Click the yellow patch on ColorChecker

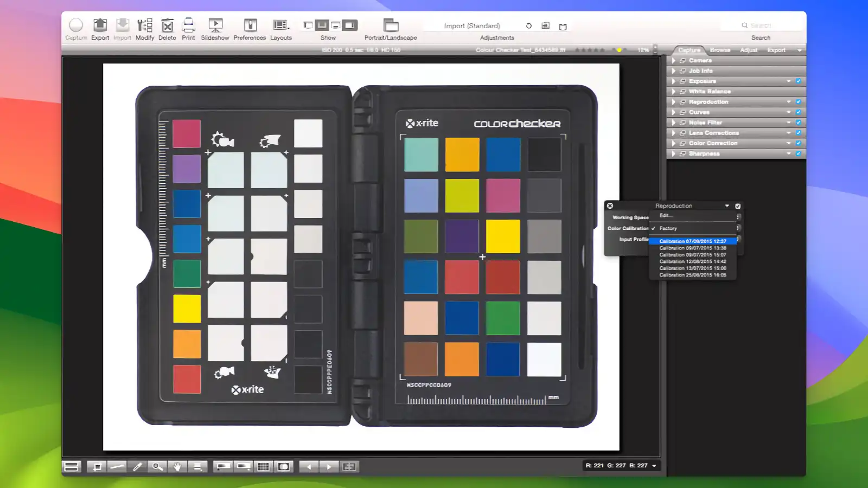[x=503, y=236]
